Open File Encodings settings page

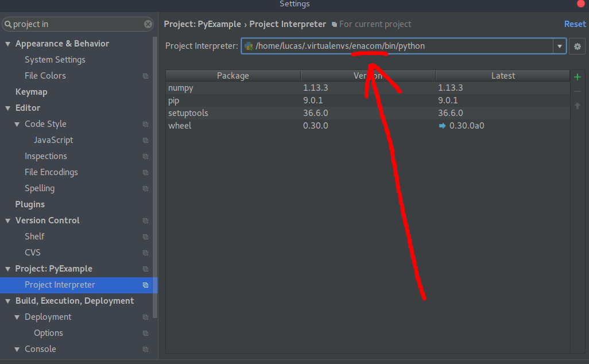coord(51,172)
